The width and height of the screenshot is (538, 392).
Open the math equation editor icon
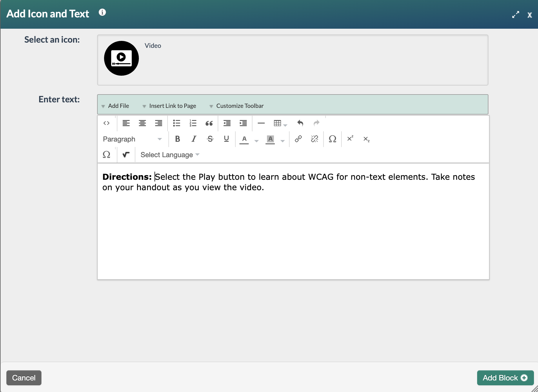(x=126, y=155)
